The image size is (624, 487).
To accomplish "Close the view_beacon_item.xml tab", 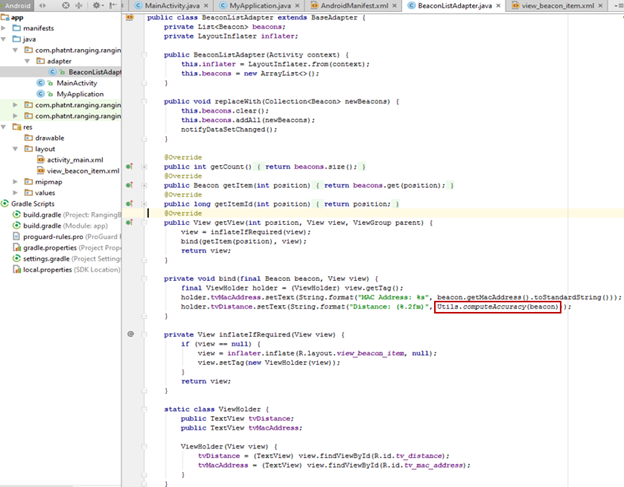I will coord(600,6).
